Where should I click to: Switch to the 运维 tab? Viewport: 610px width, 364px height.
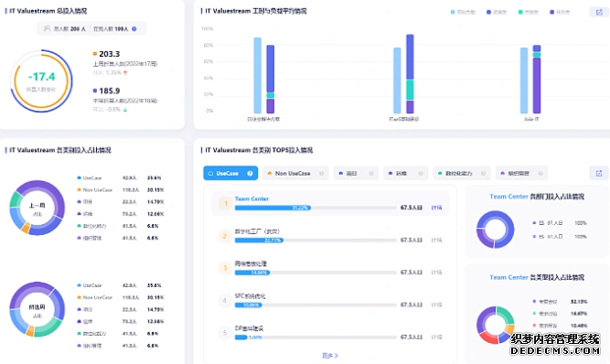pyautogui.click(x=406, y=174)
